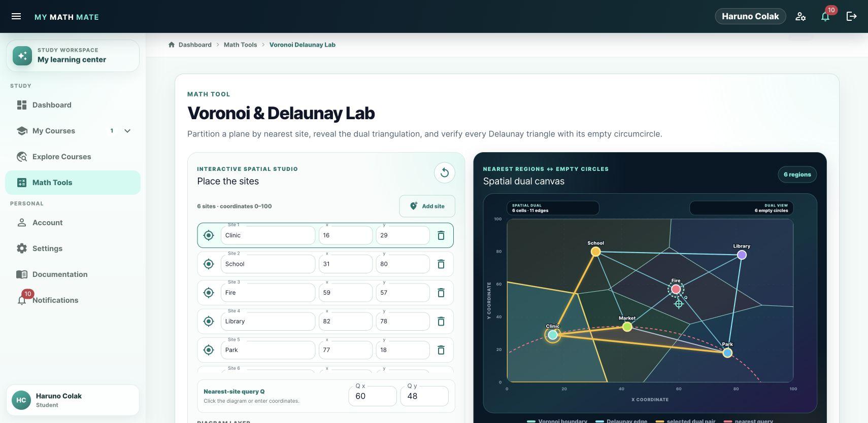
Task: Click the y value field for Fire
Action: (403, 293)
